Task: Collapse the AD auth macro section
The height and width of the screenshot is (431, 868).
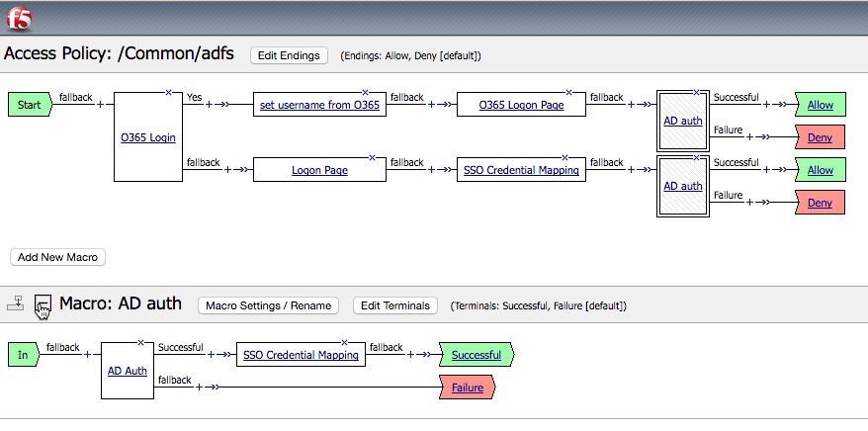Action: [43, 304]
